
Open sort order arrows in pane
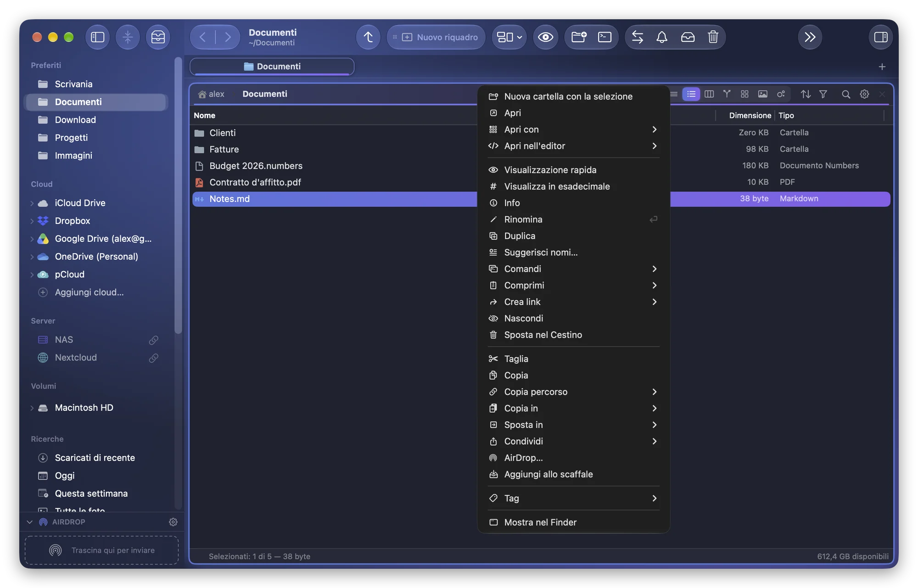[806, 94]
